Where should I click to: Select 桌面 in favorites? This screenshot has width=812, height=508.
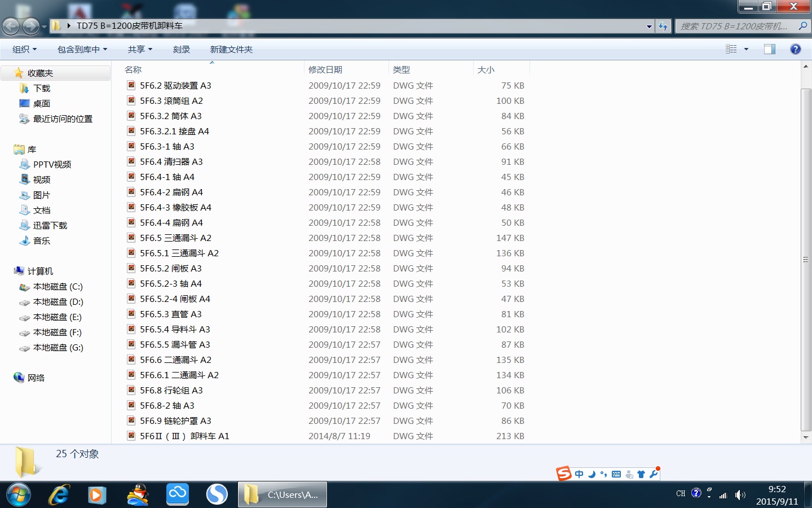[x=42, y=103]
